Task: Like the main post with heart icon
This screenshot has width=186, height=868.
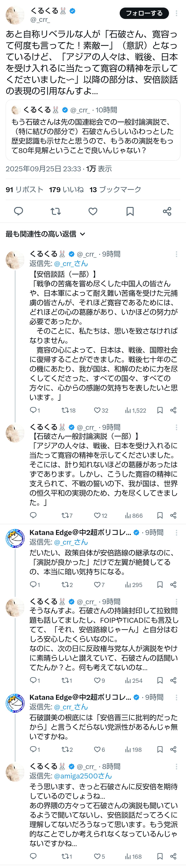Action: (x=93, y=211)
